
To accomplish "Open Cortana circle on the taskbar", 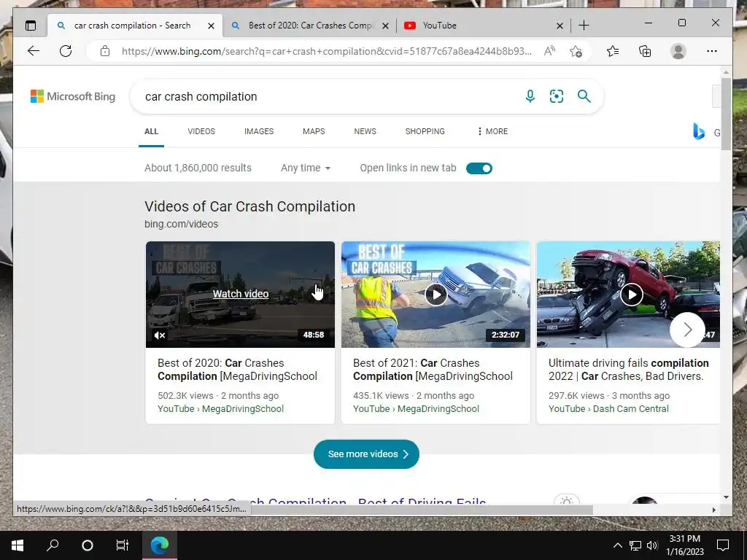I will pyautogui.click(x=88, y=545).
